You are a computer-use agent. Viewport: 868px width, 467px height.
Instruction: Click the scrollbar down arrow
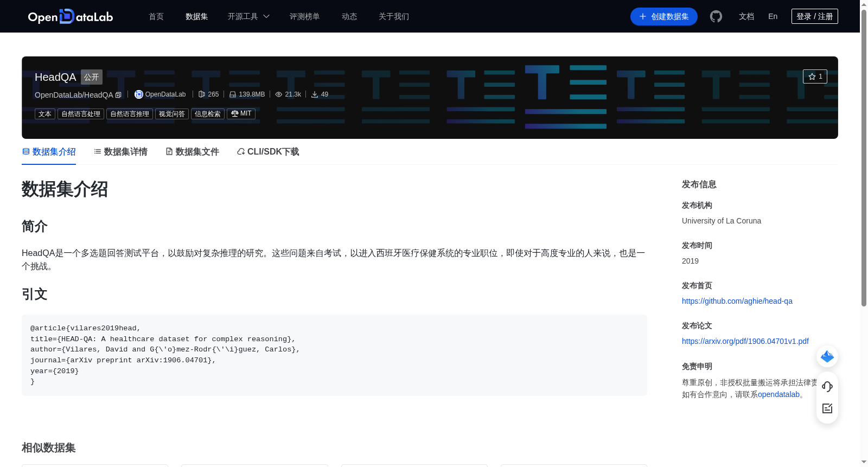pyautogui.click(x=864, y=462)
